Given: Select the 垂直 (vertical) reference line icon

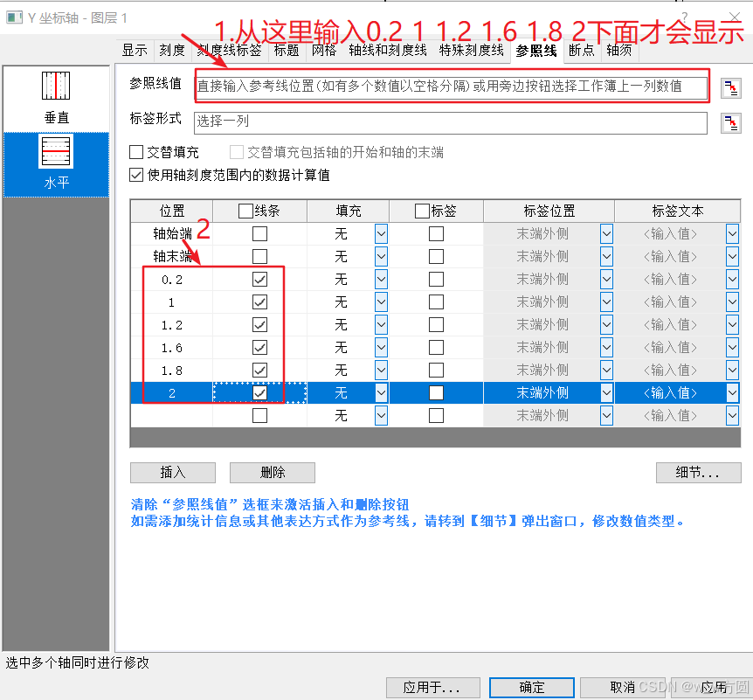Looking at the screenshot, I should click(56, 86).
